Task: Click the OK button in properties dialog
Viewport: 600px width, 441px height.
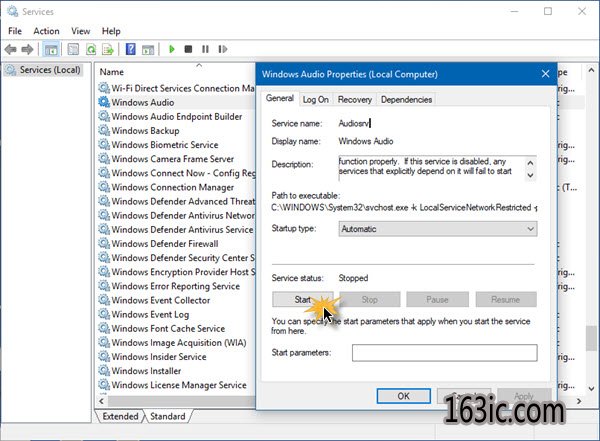Action: click(x=404, y=396)
